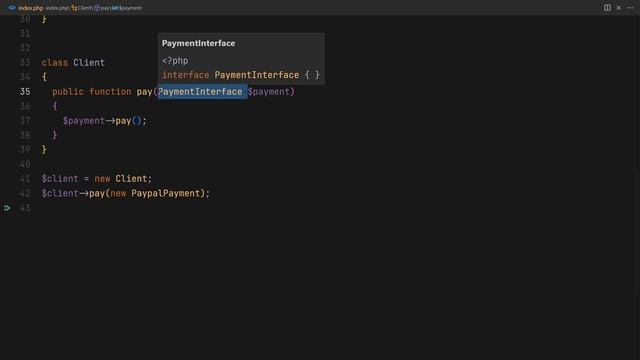Click the highlighted PaymentInterface type hint
The image size is (640, 360).
(202, 92)
